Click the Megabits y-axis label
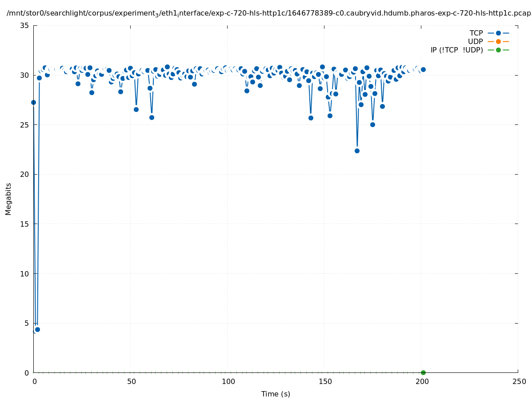Viewport: 532px width, 400px height. point(8,199)
